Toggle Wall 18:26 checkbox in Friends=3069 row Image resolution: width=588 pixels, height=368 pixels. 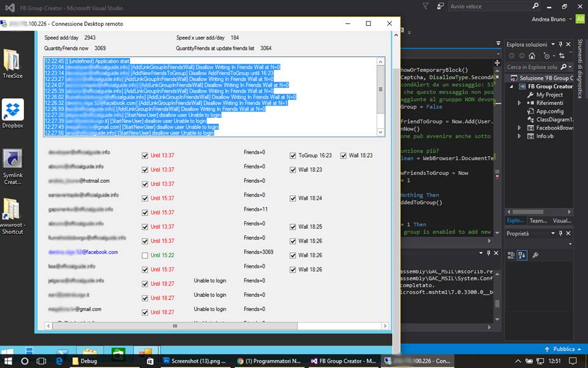[293, 255]
